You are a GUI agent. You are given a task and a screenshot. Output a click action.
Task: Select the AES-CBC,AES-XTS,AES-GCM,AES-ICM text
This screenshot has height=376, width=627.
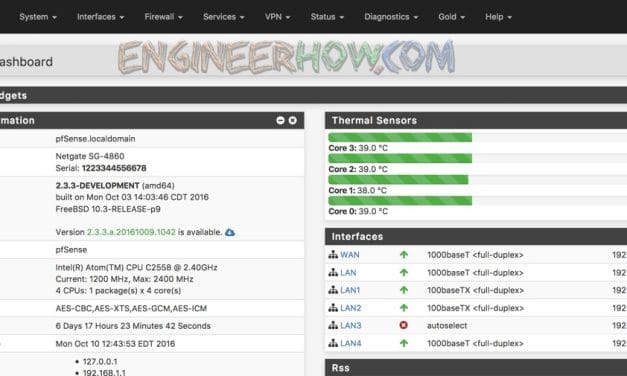tap(131, 308)
